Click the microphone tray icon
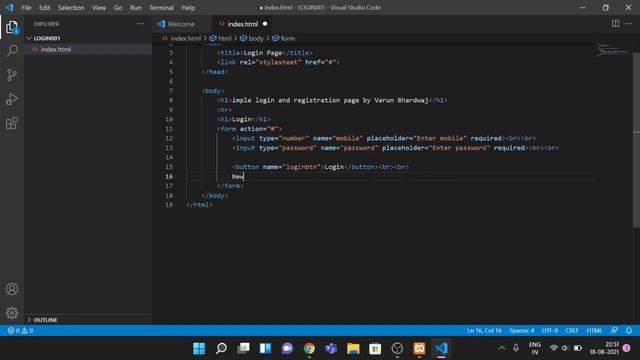Image resolution: width=640 pixels, height=360 pixels. tap(516, 348)
